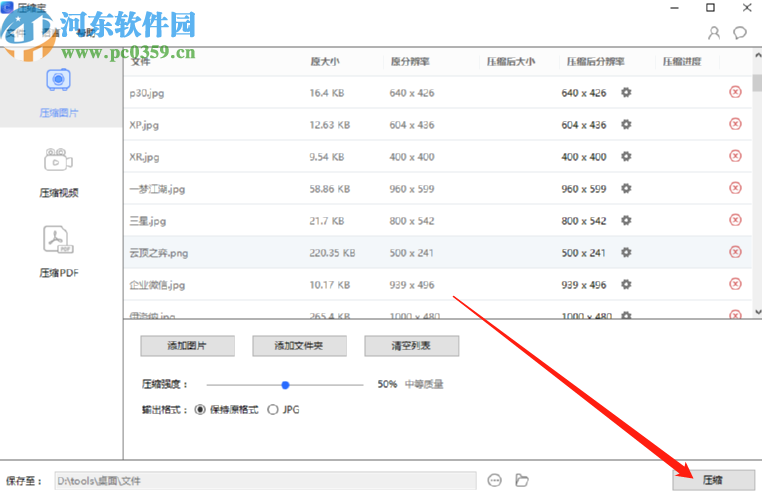This screenshot has height=500, width=762.
Task: Select JPG output format option
Action: coord(283,410)
